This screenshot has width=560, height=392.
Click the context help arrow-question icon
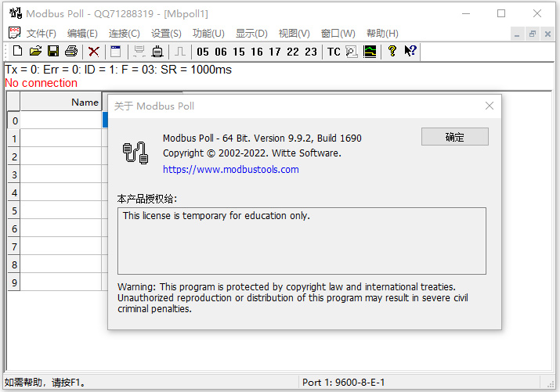tap(410, 51)
